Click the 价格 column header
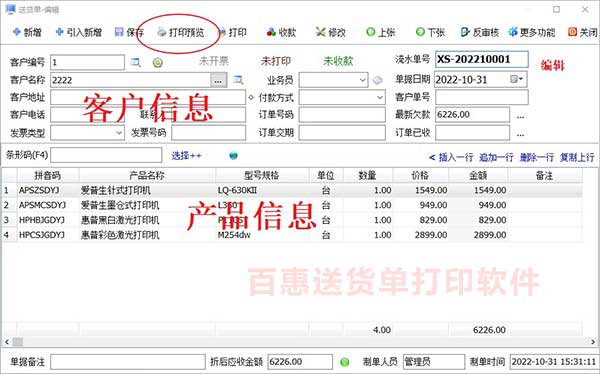Viewport: 600px width, 374px height. point(420,175)
